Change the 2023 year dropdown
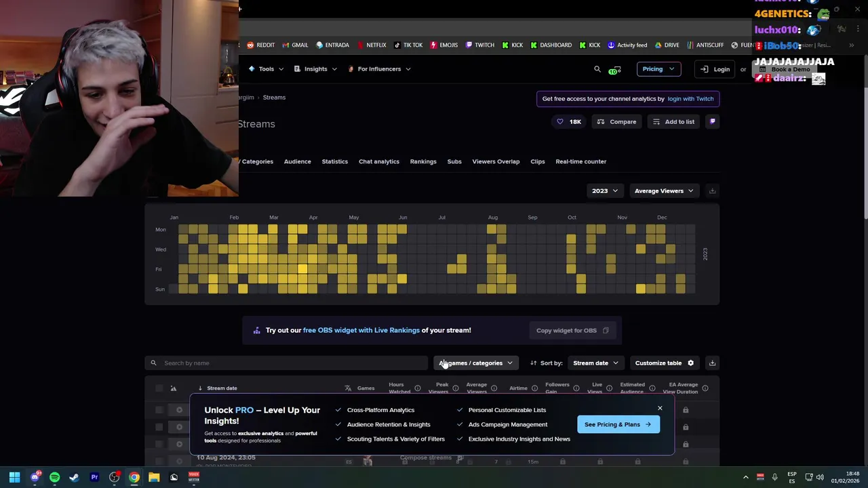 coord(604,191)
